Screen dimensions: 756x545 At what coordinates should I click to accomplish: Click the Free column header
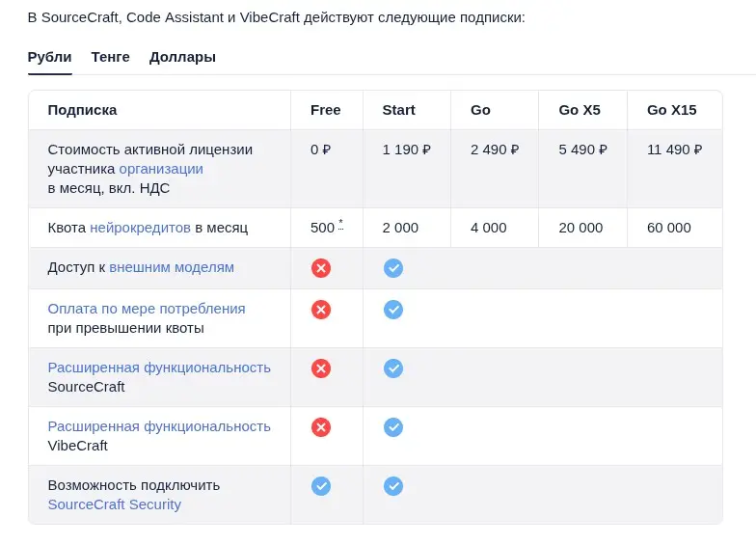[x=326, y=110]
